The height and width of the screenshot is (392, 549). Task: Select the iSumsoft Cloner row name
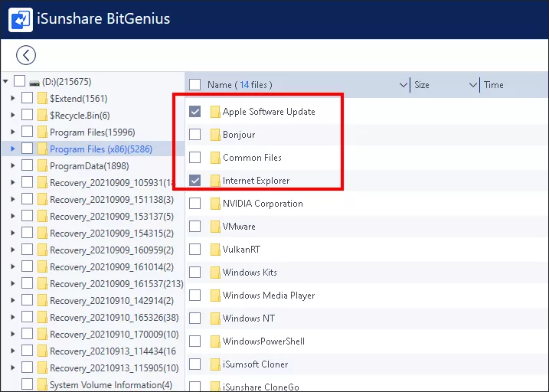255,364
